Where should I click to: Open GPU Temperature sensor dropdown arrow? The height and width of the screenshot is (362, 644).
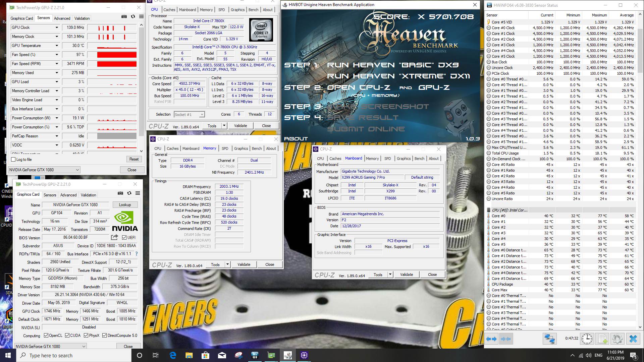point(57,46)
